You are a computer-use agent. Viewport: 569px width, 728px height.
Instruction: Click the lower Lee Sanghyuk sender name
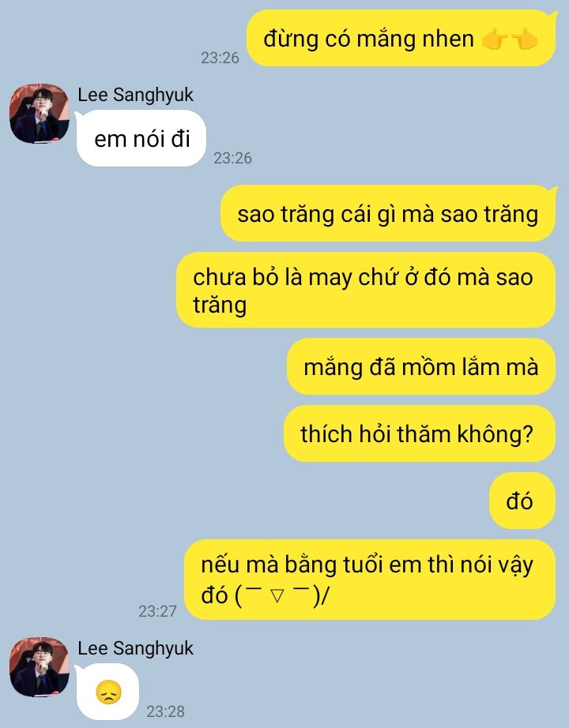[135, 648]
